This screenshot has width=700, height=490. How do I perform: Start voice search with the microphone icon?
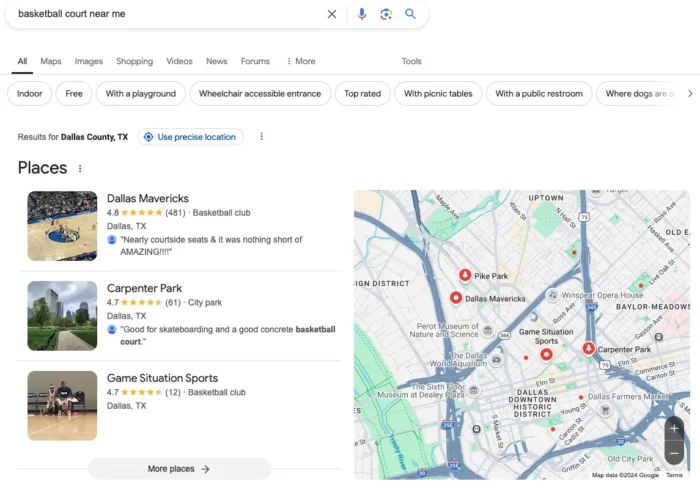coord(362,14)
